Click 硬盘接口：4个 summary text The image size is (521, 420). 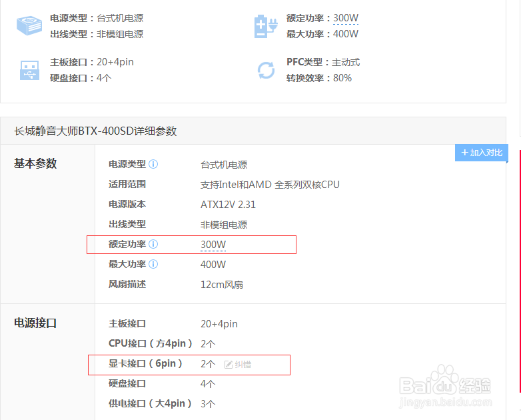click(81, 78)
